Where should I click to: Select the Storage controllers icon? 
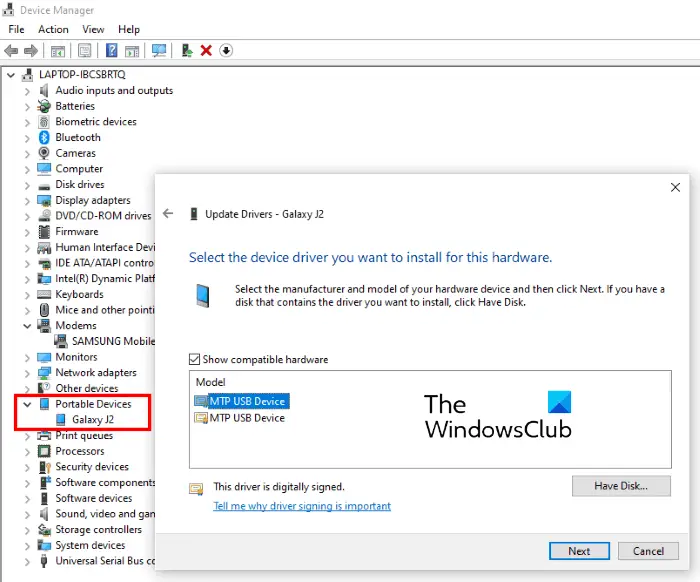click(44, 530)
